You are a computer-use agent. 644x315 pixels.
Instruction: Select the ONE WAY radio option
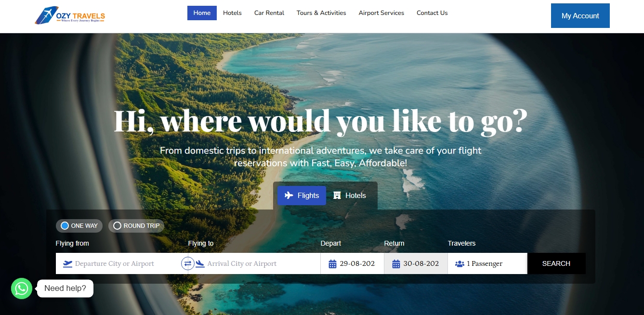79,226
